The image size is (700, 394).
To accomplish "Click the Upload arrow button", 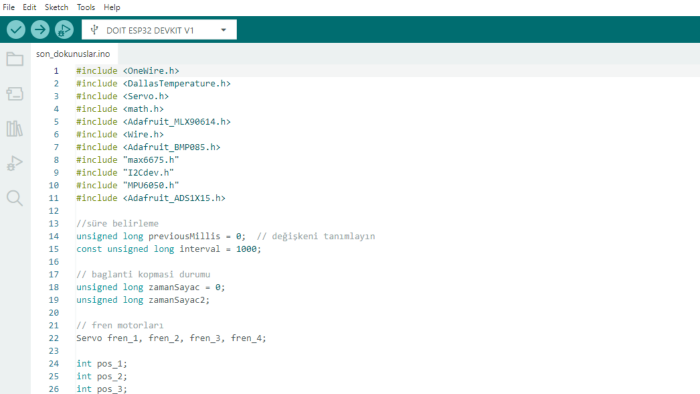I will coord(40,30).
